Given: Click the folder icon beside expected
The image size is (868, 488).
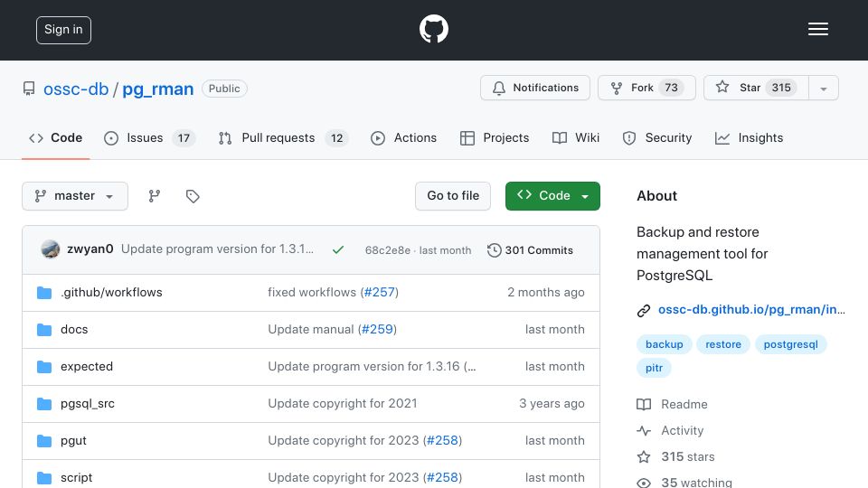Looking at the screenshot, I should [x=44, y=367].
